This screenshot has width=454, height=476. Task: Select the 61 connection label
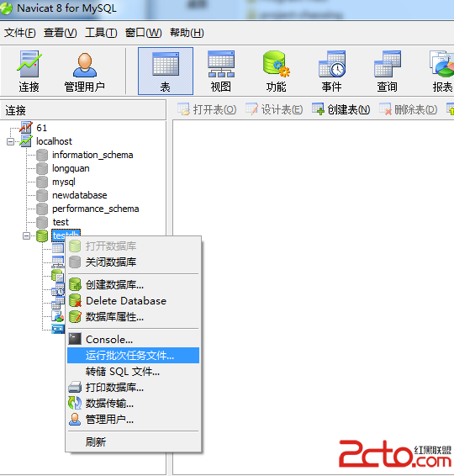pos(41,128)
